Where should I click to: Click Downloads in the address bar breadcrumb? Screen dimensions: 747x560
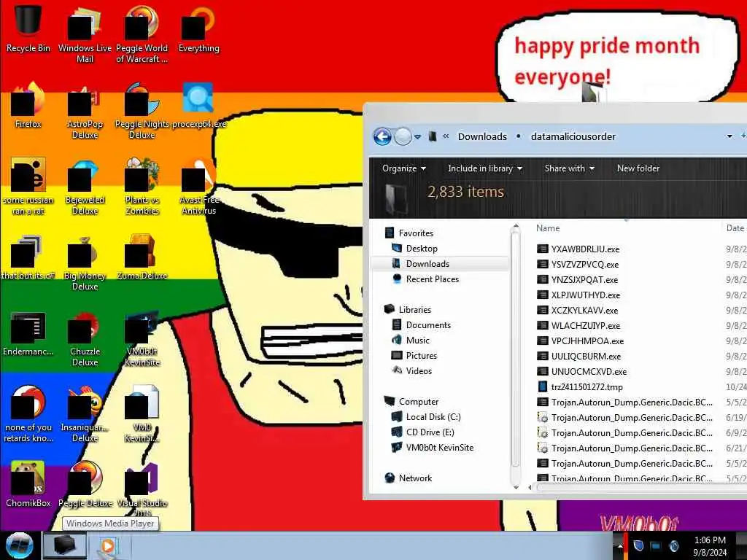pos(482,136)
